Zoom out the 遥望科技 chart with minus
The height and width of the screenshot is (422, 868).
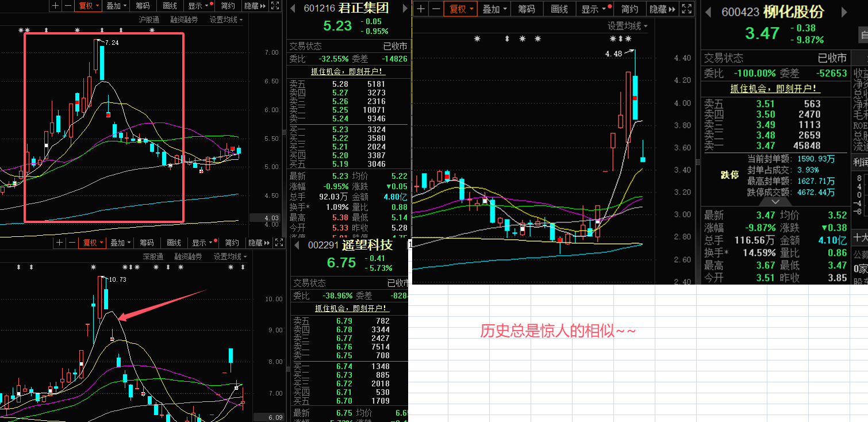pyautogui.click(x=71, y=243)
